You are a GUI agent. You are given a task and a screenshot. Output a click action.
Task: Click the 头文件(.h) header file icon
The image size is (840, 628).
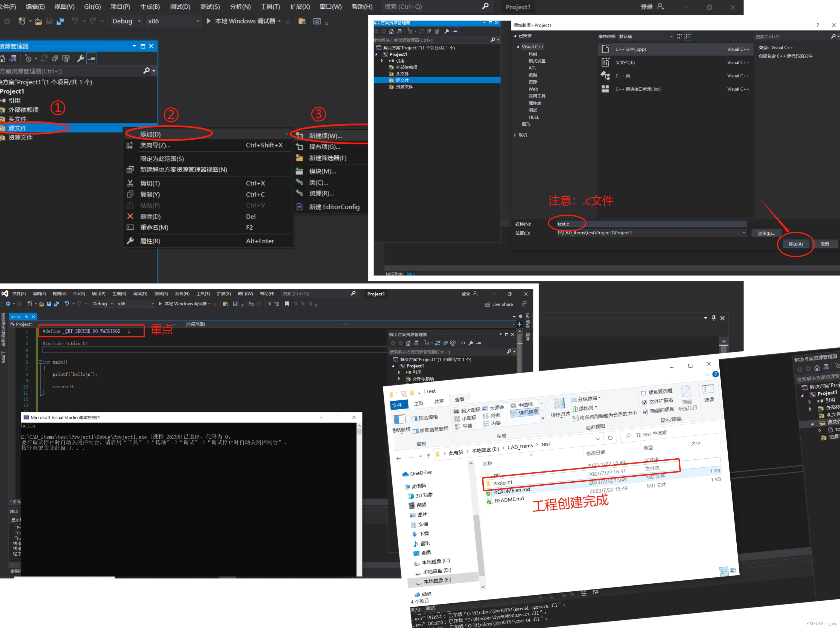605,62
